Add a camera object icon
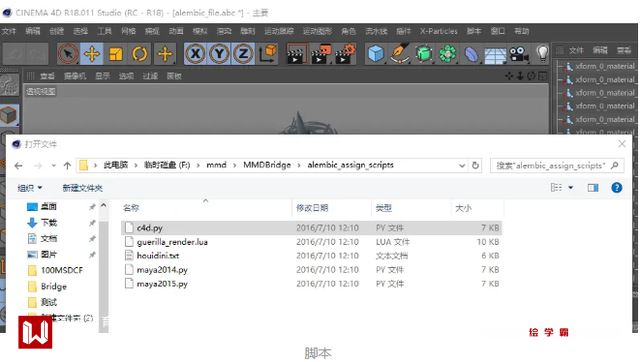Viewport: 640px width, 362px height. pyautogui.click(x=519, y=54)
